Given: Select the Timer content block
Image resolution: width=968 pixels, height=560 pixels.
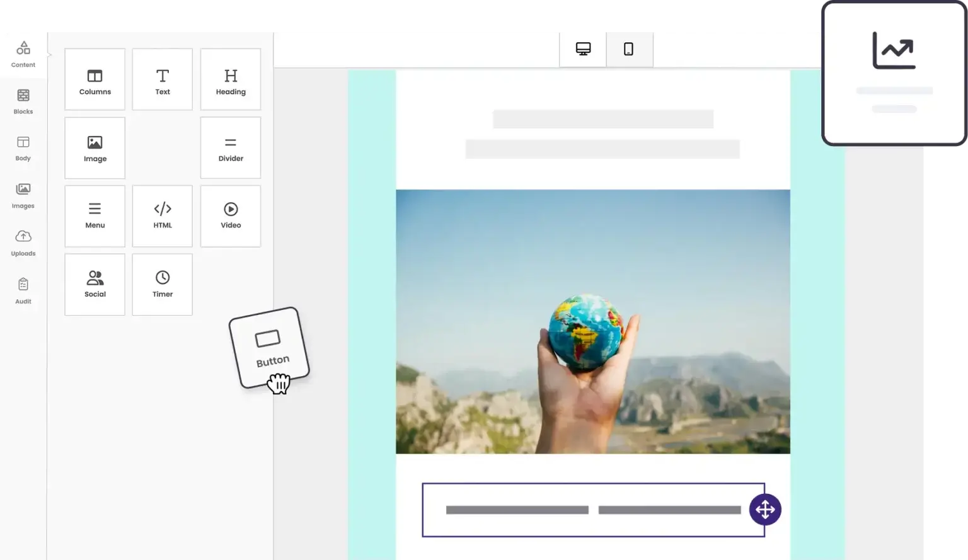Looking at the screenshot, I should coord(162,285).
